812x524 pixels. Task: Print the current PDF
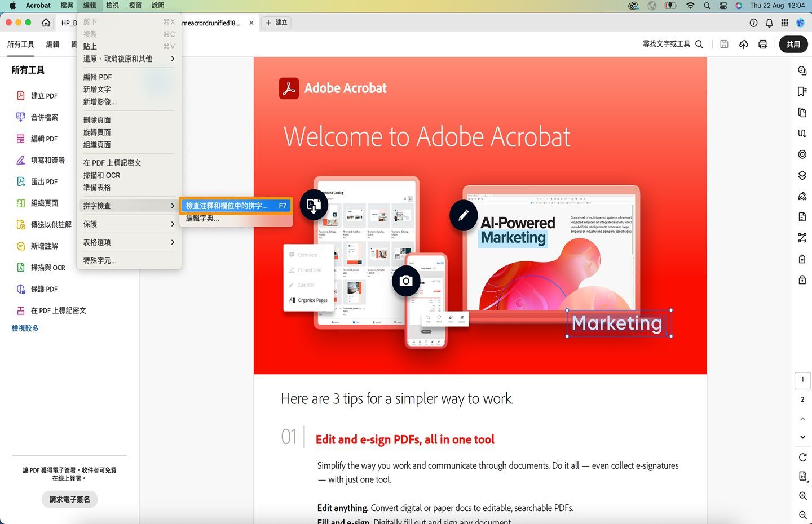click(762, 44)
